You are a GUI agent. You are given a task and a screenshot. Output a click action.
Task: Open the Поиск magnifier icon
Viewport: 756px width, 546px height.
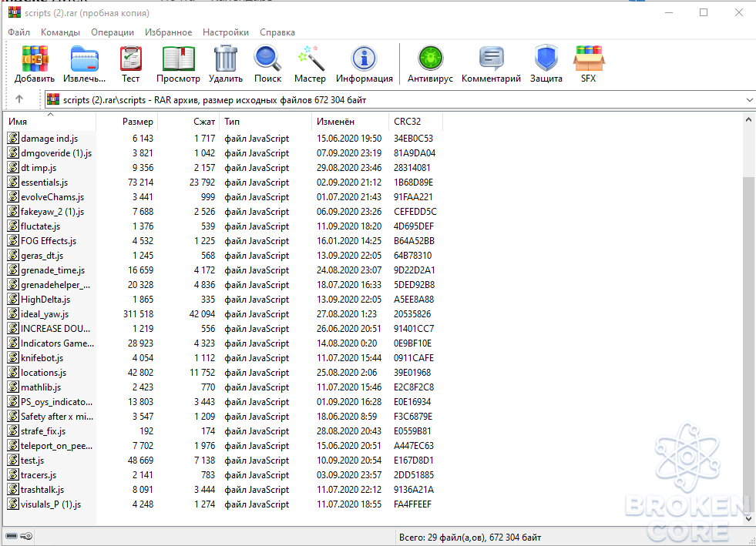pyautogui.click(x=267, y=59)
